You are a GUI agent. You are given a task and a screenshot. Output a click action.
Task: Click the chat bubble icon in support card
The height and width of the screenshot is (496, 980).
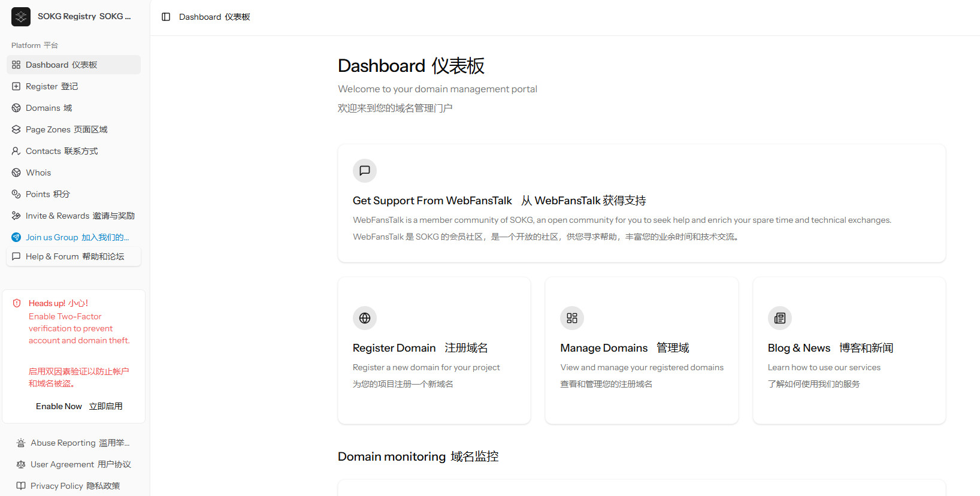364,171
